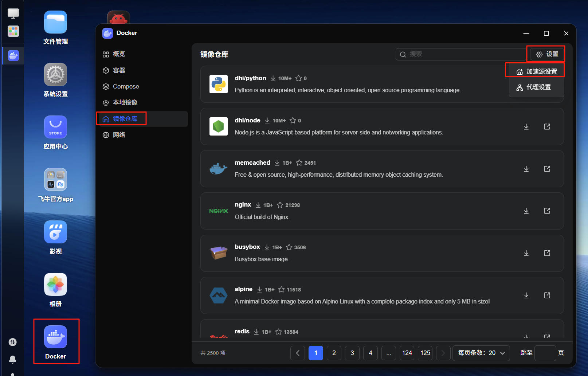Screen dimensions: 588x376
Task: Open busybox external link icon
Action: click(x=547, y=253)
